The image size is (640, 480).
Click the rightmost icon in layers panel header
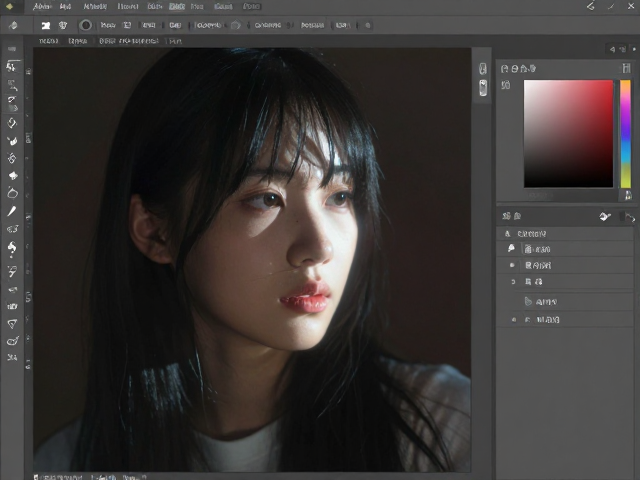[x=630, y=217]
